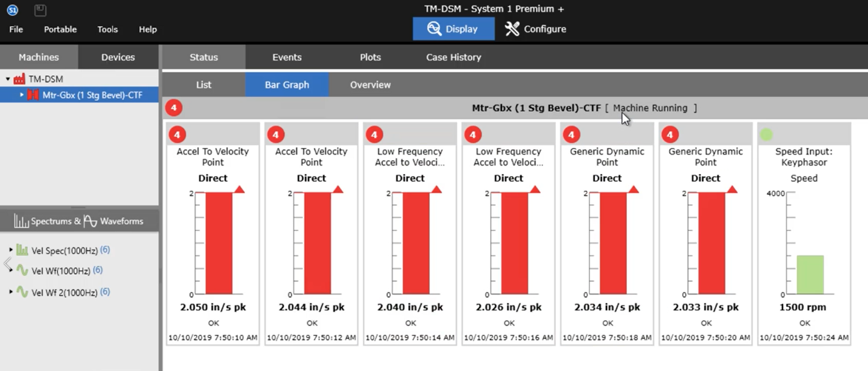Click the timestamp 10/10/2019 7:50:14 AM

pyautogui.click(x=410, y=338)
